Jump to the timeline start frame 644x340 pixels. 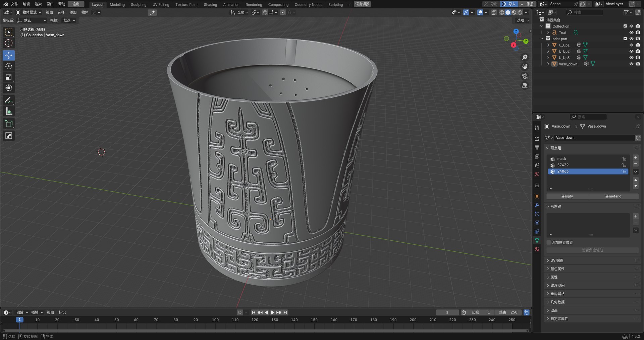point(254,312)
